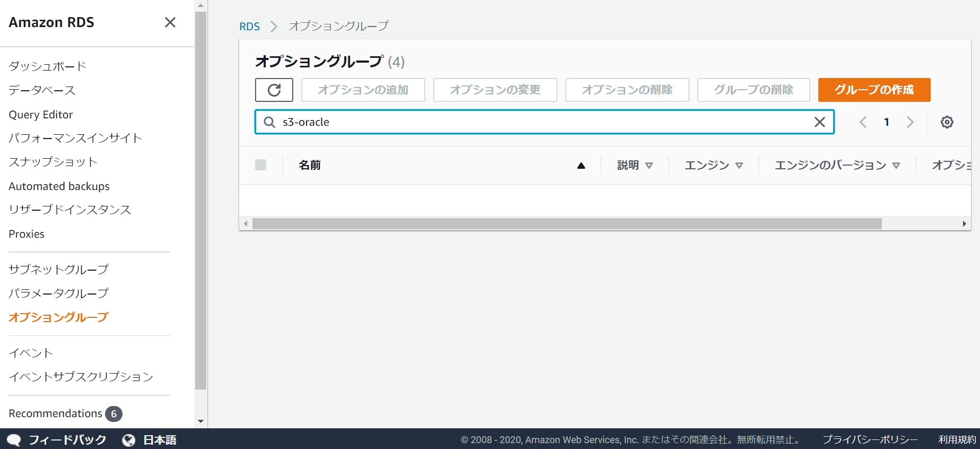Click the グループの削除 button

click(x=754, y=90)
